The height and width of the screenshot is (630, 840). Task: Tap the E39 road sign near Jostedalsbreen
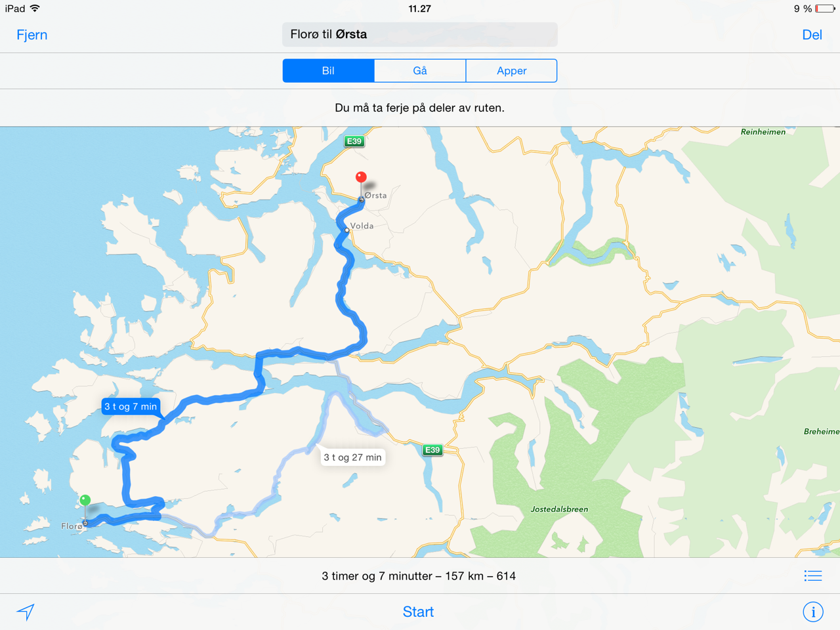point(432,450)
